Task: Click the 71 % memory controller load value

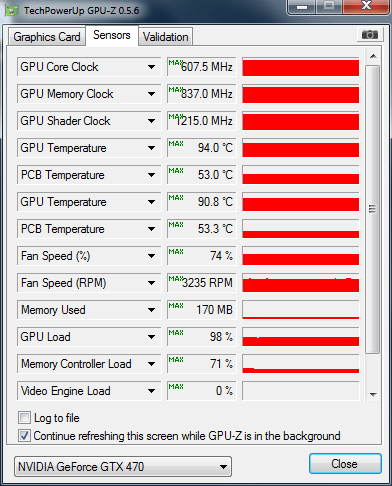Action: click(202, 364)
